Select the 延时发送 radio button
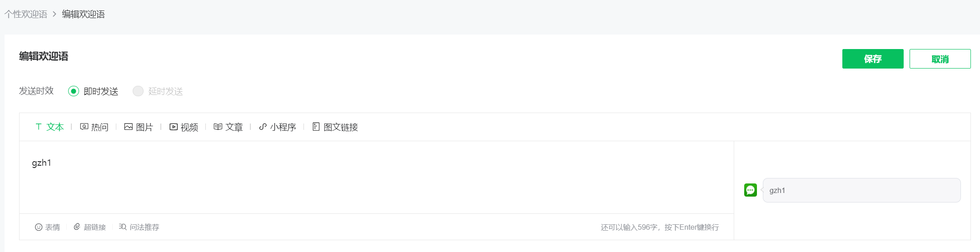Image resolution: width=980 pixels, height=252 pixels. 138,91
